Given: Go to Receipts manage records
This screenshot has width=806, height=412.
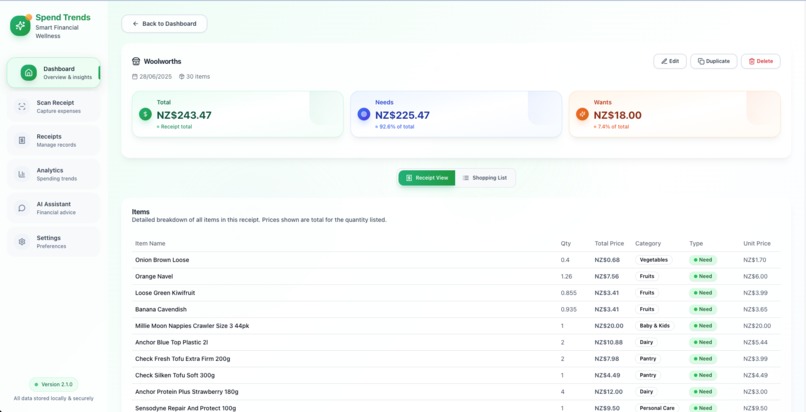Looking at the screenshot, I should pos(53,140).
